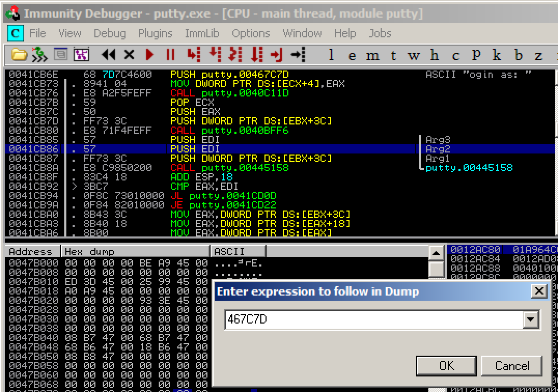558x392 pixels.
Task: Open the ImmLib menu
Action: [x=202, y=33]
